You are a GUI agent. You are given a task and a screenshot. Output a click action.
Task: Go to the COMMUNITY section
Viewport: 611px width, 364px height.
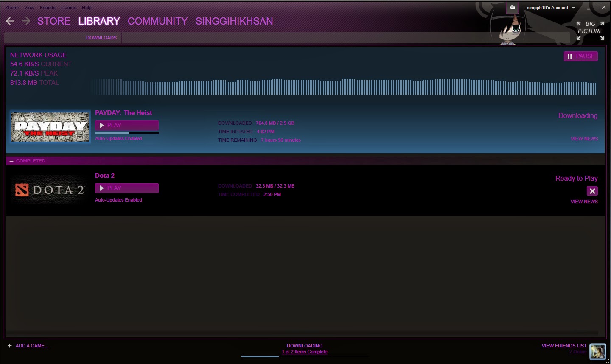tap(157, 21)
